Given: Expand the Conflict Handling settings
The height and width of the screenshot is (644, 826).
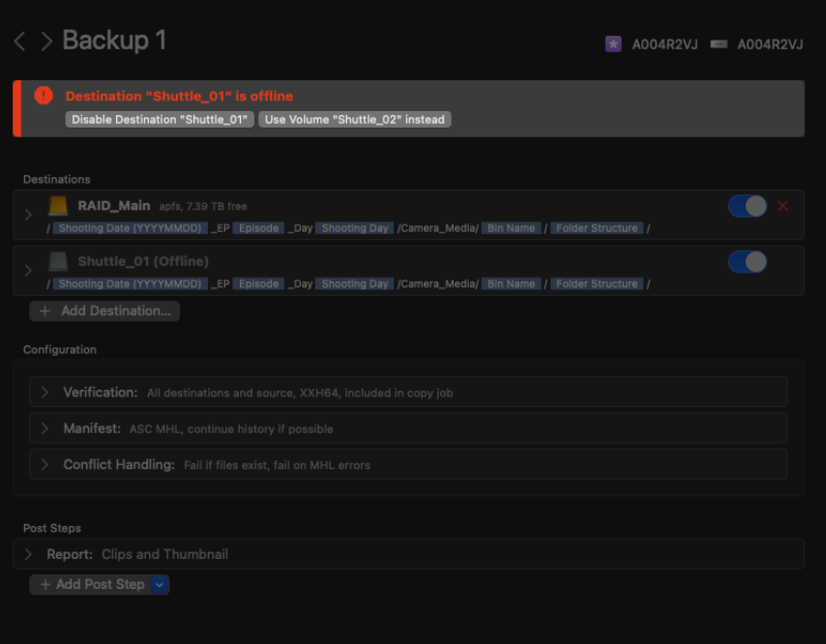Looking at the screenshot, I should [44, 464].
